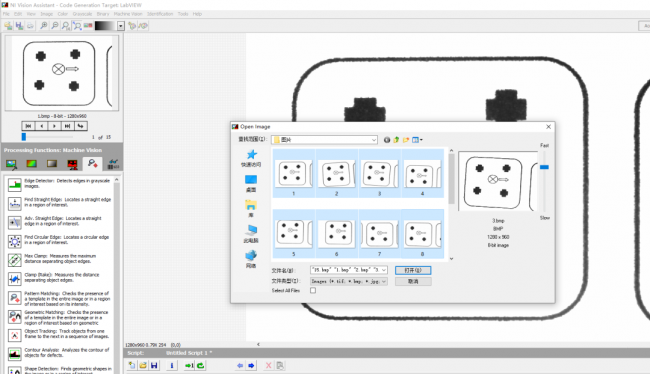
Task: Open the Grayscale menu
Action: [x=82, y=14]
